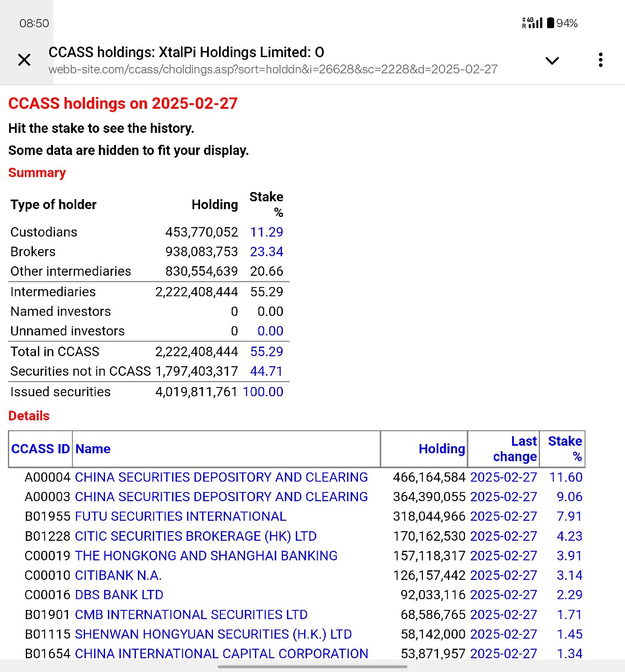
Task: View HSBC 3.91 stake history
Action: (x=570, y=555)
